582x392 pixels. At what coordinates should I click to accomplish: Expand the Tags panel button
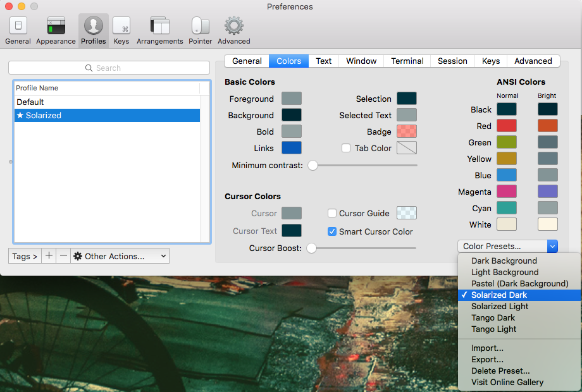point(25,256)
